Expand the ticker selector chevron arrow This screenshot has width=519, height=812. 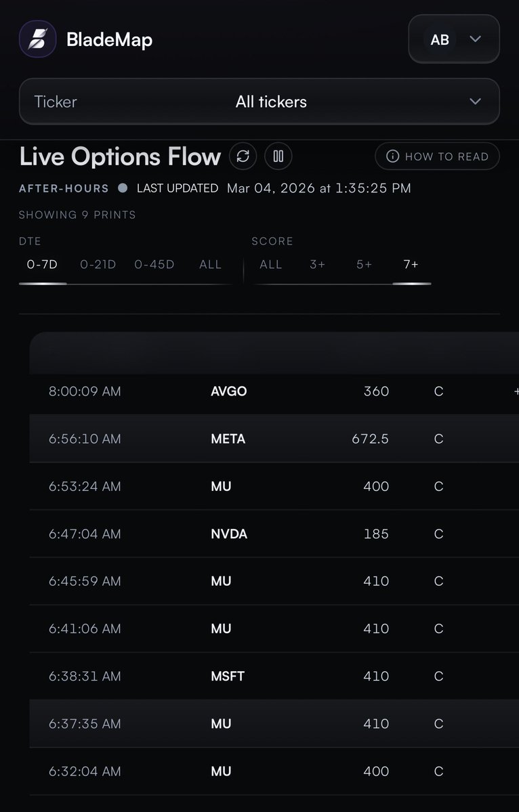click(476, 102)
